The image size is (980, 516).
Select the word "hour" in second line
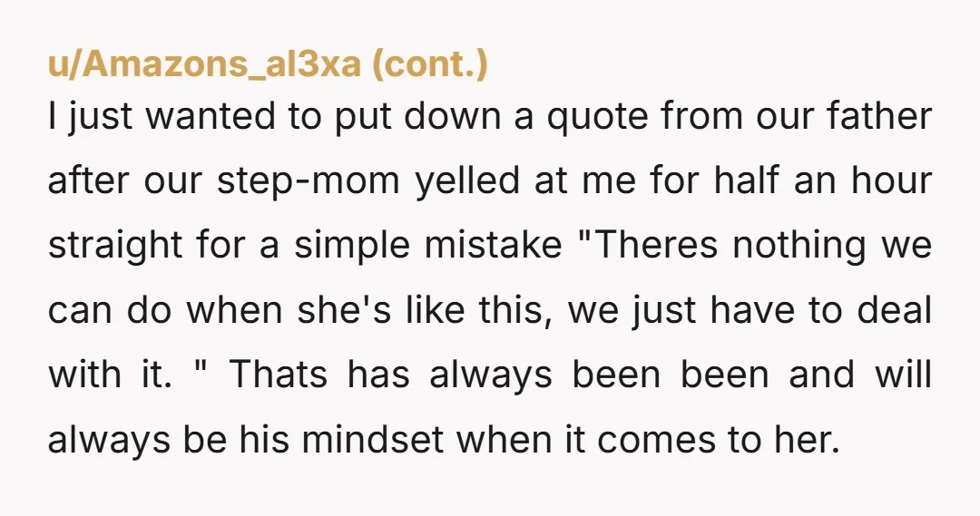pyautogui.click(x=891, y=180)
